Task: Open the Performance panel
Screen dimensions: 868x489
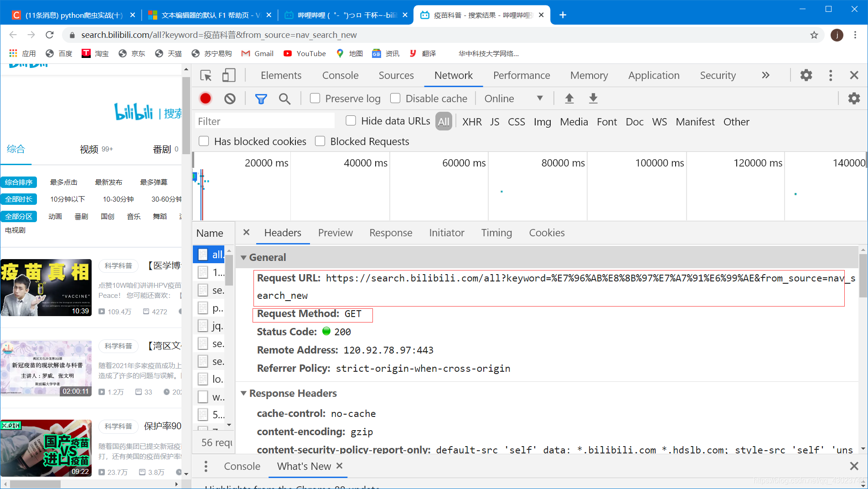Action: click(x=522, y=75)
